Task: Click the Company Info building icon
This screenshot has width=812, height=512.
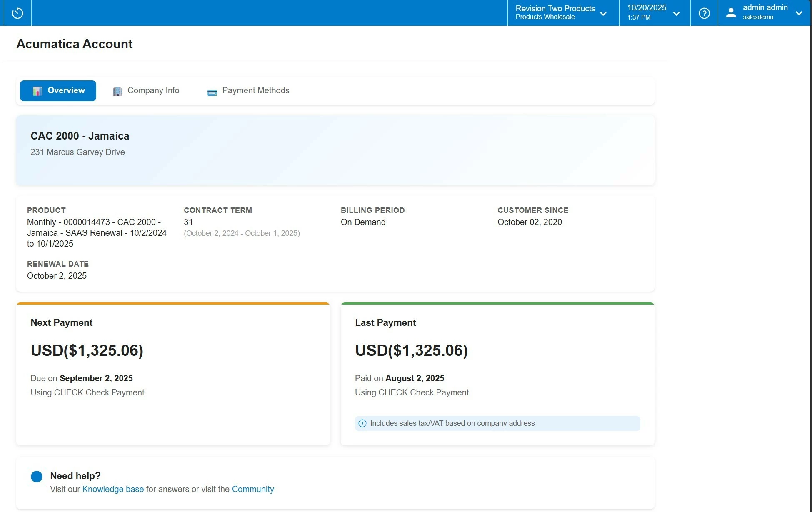Action: tap(117, 91)
